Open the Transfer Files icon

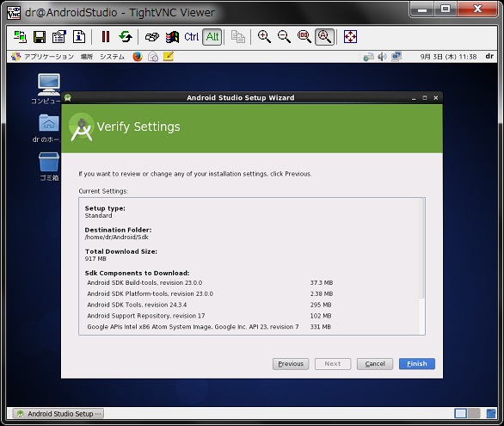pyautogui.click(x=172, y=37)
